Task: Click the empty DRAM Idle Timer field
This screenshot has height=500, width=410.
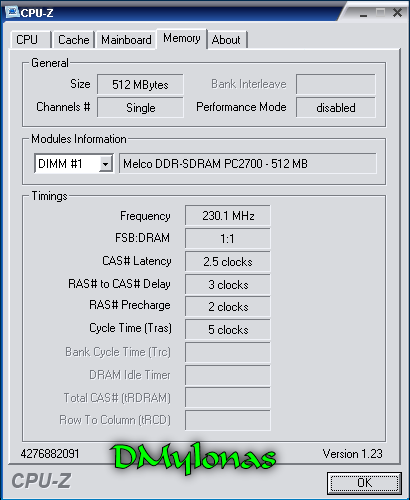Action: click(x=228, y=375)
